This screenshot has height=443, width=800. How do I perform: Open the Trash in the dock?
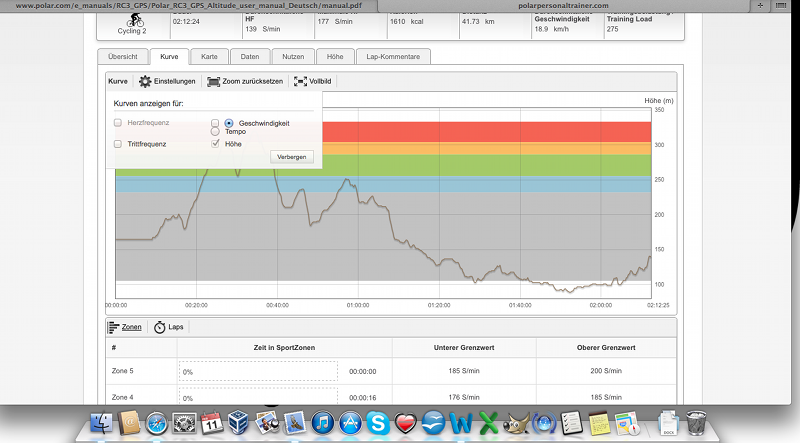(x=698, y=422)
